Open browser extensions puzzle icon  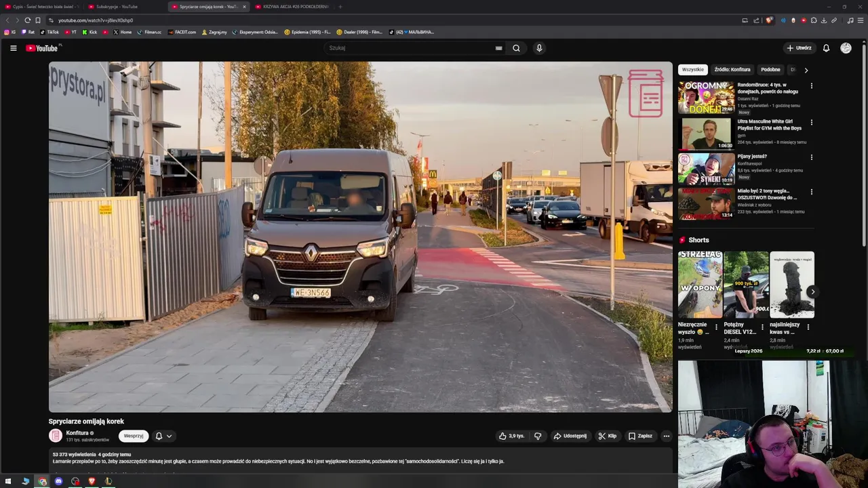click(x=814, y=20)
